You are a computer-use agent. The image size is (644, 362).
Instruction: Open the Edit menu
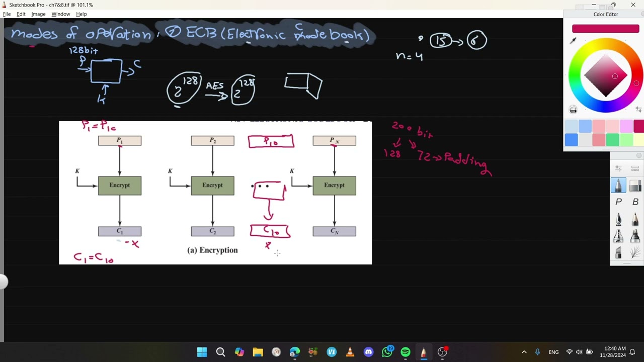[21, 14]
